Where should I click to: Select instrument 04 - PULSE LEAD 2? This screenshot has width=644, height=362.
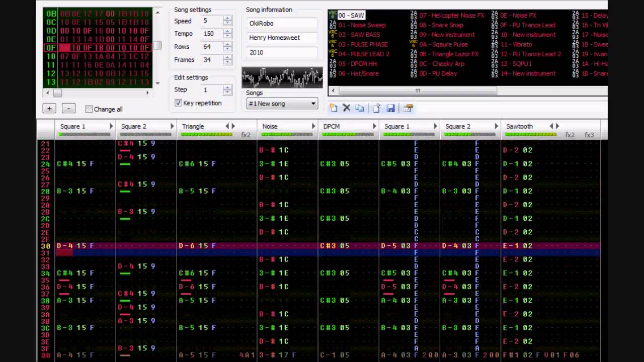pos(364,54)
